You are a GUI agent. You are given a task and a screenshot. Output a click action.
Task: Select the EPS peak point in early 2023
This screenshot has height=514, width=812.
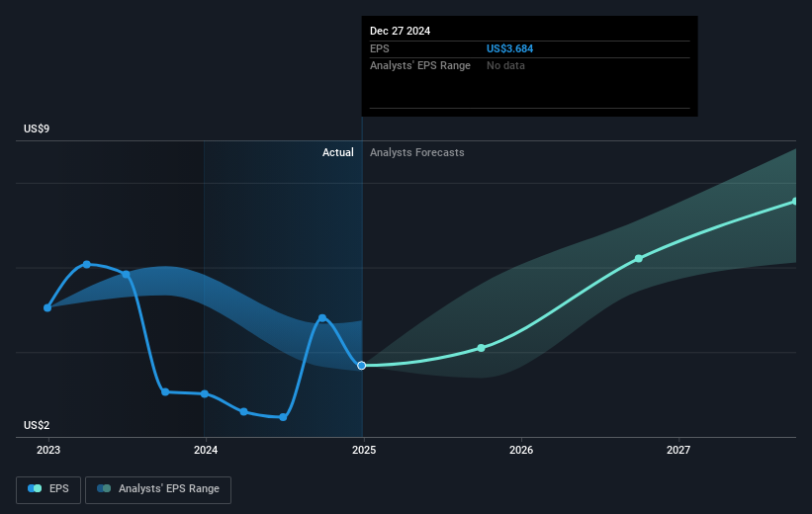(x=87, y=265)
